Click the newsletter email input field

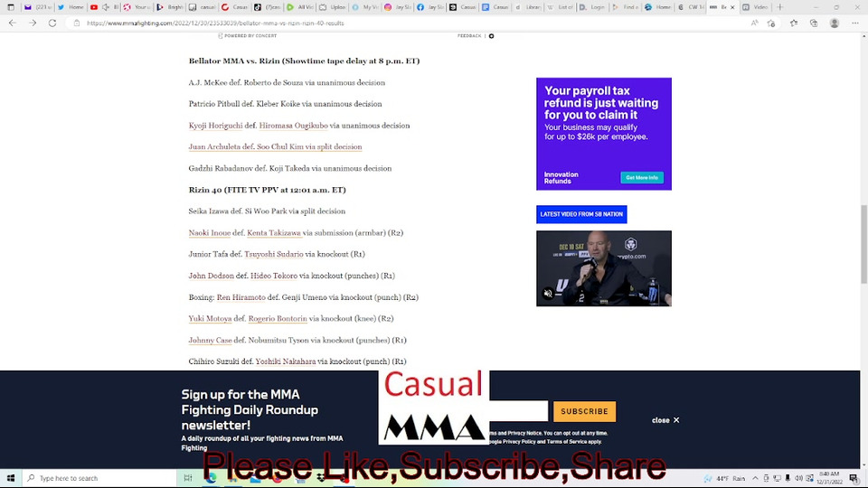point(518,411)
